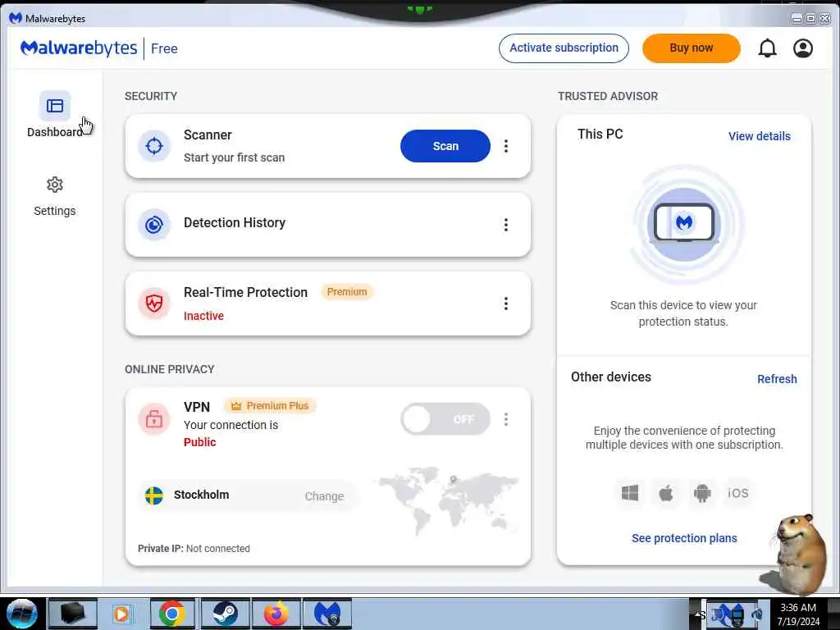Click the Real-Time Protection shield icon
Viewport: 840px width, 630px height.
[x=153, y=304]
